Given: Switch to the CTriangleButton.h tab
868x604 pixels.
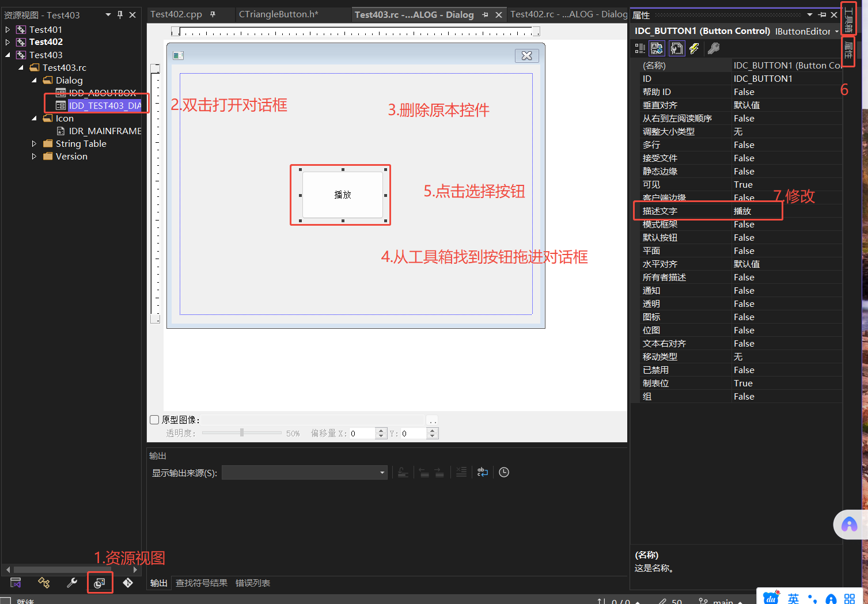Looking at the screenshot, I should click(279, 14).
